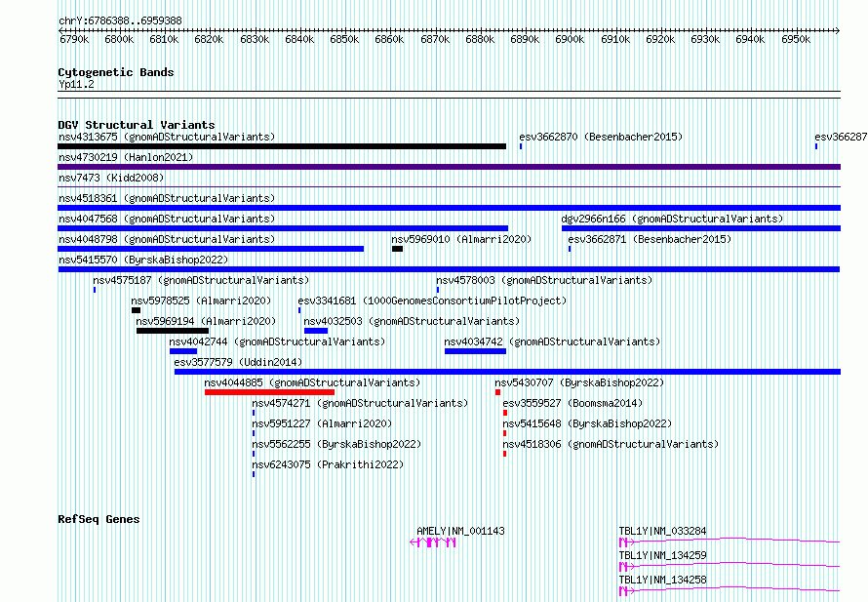Select the nsv4575187 variant label
The height and width of the screenshot is (602, 868).
(x=201, y=280)
